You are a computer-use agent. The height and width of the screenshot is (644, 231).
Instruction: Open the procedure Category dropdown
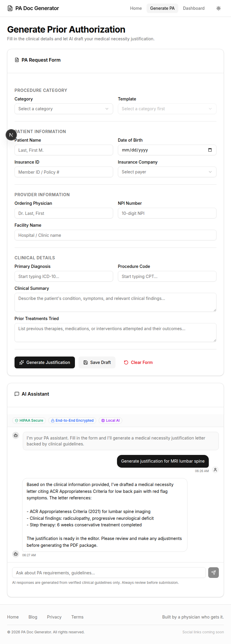point(64,109)
